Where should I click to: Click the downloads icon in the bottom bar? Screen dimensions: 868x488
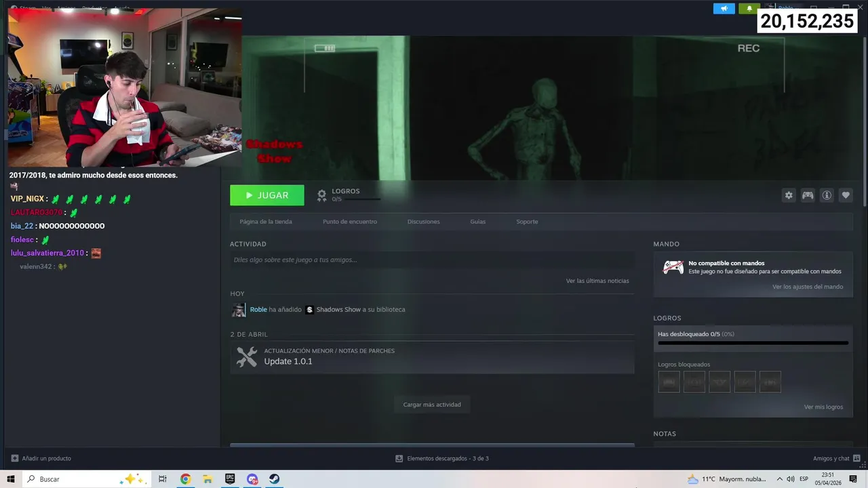pos(399,459)
